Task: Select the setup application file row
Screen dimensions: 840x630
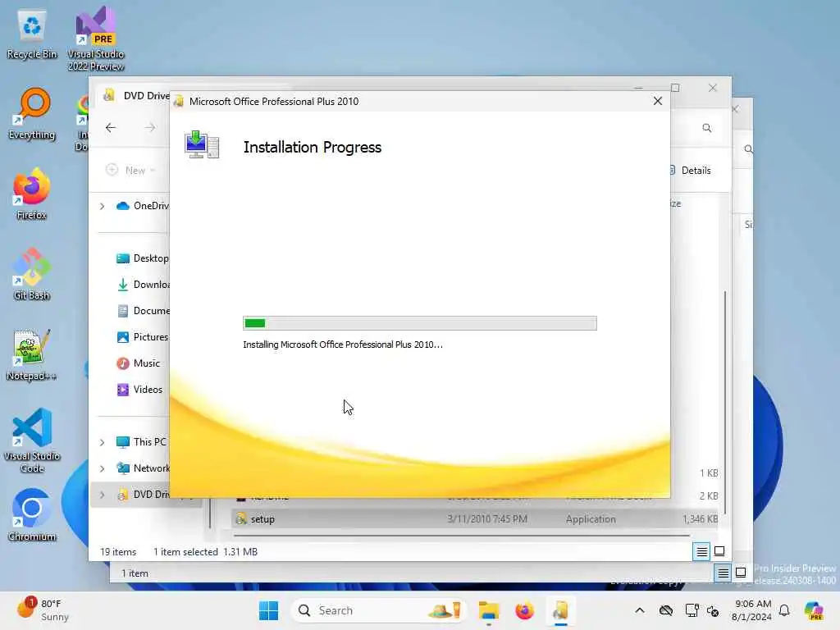Action: click(x=476, y=519)
